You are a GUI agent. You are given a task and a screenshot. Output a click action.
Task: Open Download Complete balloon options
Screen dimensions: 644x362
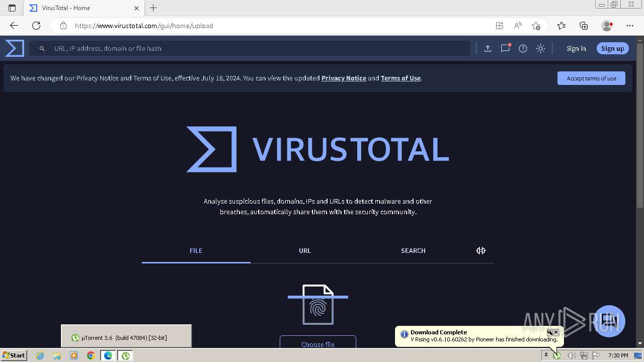(550, 332)
